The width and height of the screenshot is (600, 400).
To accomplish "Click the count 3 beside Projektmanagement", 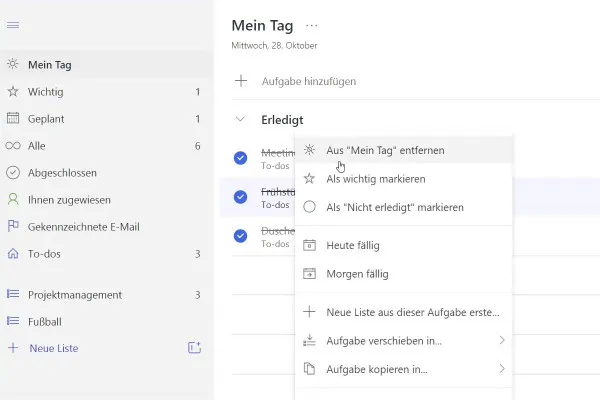I will tap(197, 294).
